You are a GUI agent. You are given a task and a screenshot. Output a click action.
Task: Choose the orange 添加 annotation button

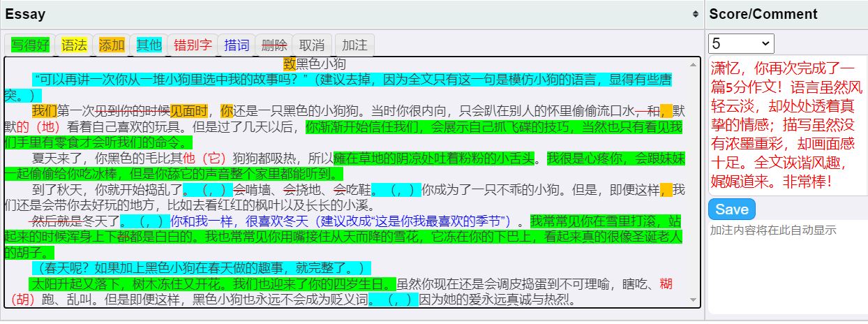click(112, 45)
